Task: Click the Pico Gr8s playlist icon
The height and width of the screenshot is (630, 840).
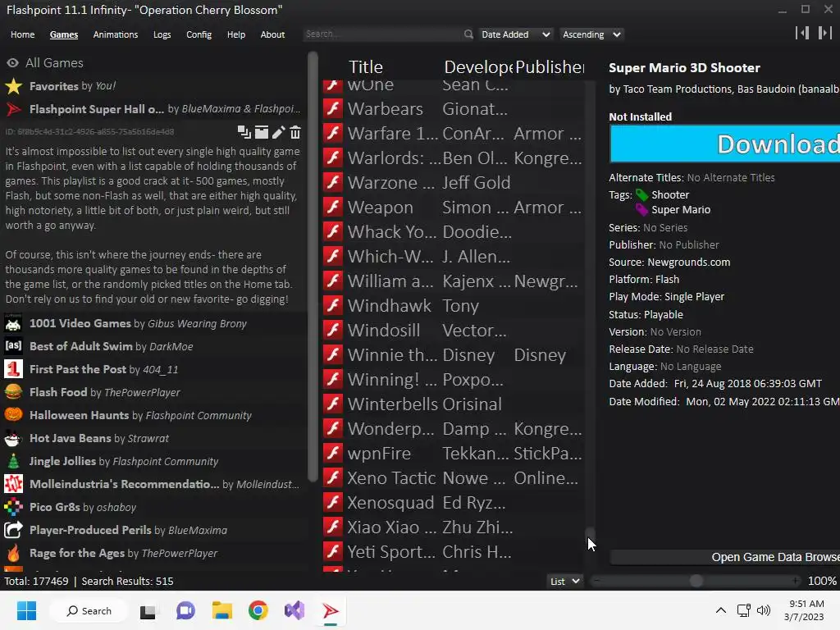Action: pyautogui.click(x=13, y=507)
